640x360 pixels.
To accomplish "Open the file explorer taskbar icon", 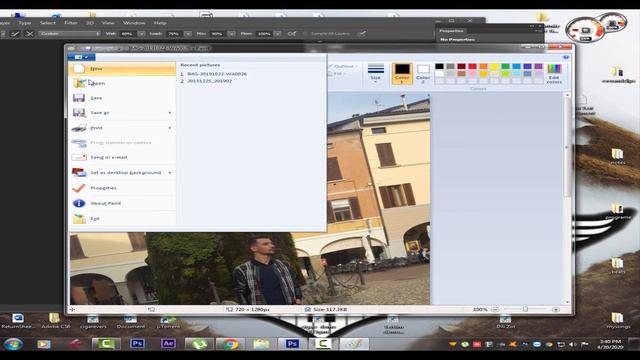I will 261,344.
